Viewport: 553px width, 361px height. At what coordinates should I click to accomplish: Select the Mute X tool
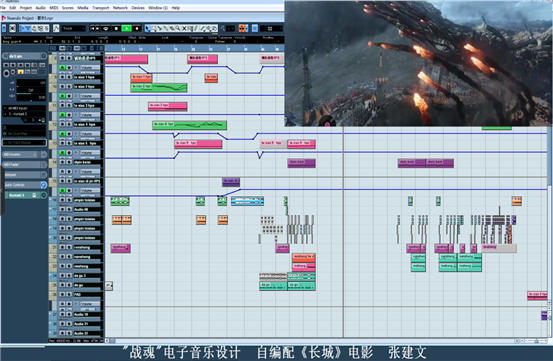(x=184, y=29)
